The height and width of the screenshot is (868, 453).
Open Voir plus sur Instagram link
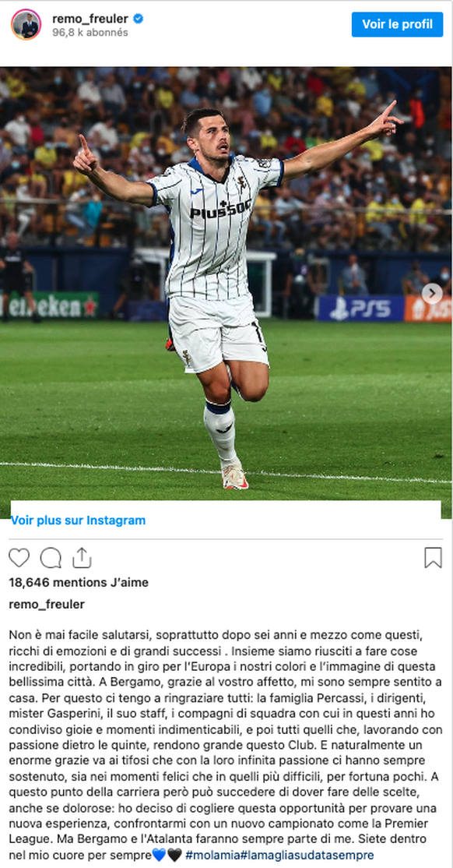(78, 520)
